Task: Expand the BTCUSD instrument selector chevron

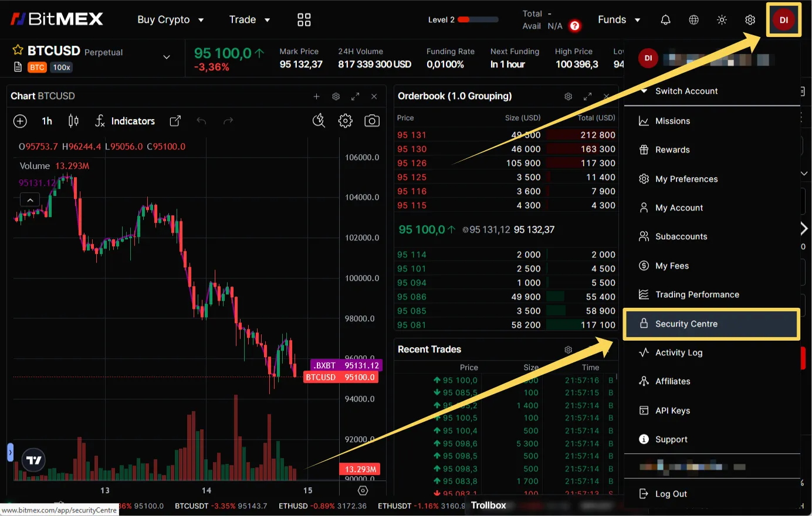Action: point(167,57)
